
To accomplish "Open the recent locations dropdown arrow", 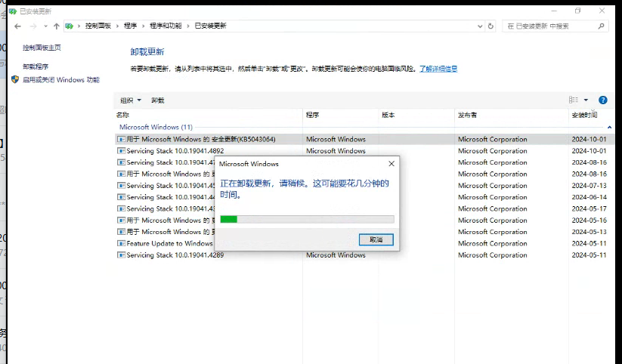I will tap(45, 26).
